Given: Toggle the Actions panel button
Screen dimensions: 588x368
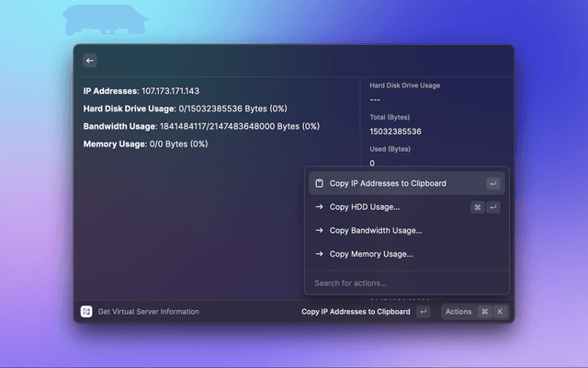Looking at the screenshot, I should [458, 312].
